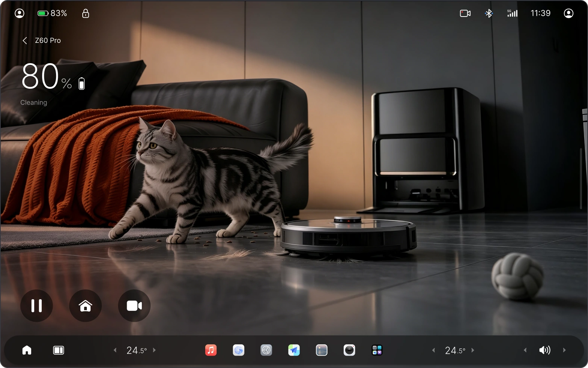Pause the vacuum cleaning
588x368 pixels.
pyautogui.click(x=36, y=306)
